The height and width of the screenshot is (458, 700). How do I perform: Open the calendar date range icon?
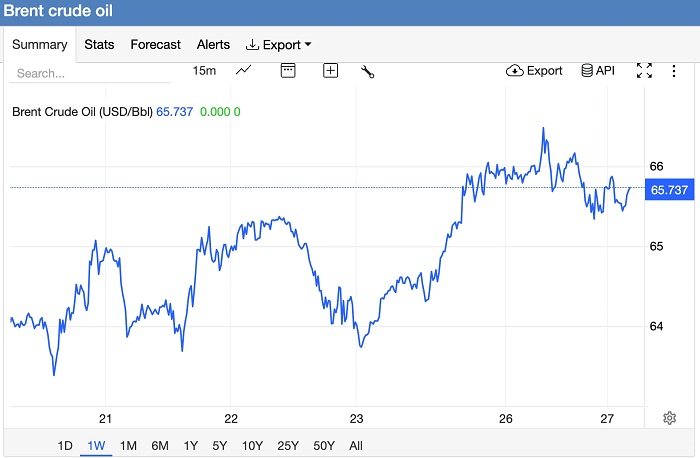[x=288, y=70]
